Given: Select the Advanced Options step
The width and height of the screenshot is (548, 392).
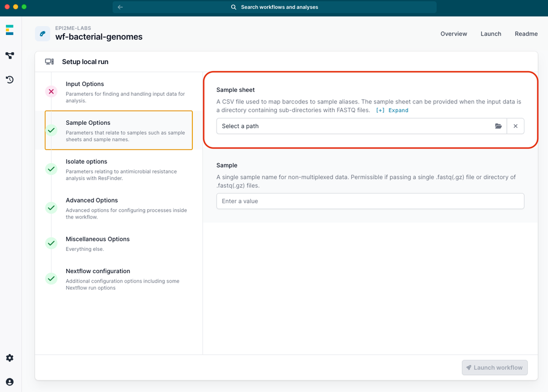Looking at the screenshot, I should (119, 208).
